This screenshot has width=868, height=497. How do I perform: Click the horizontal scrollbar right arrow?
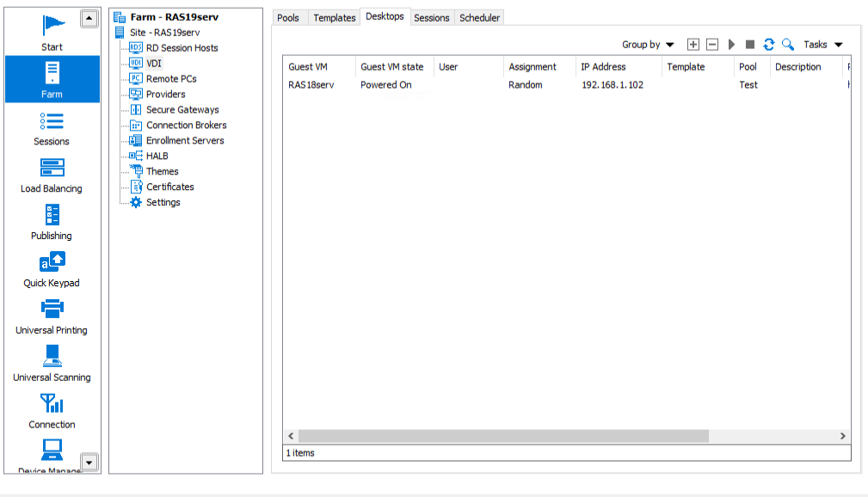coord(842,437)
